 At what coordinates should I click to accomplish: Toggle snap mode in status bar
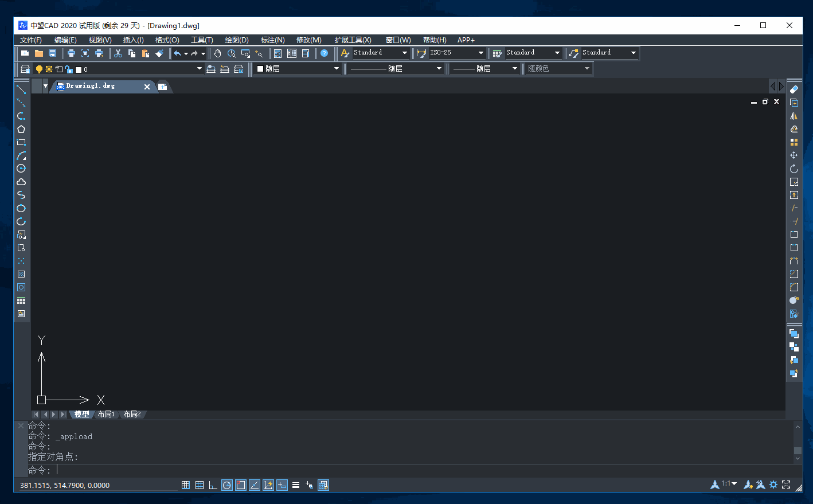(186, 485)
